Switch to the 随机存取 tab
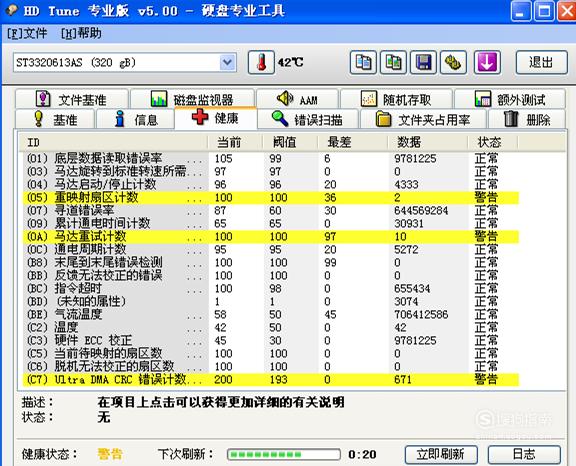The image size is (576, 466). 396,99
